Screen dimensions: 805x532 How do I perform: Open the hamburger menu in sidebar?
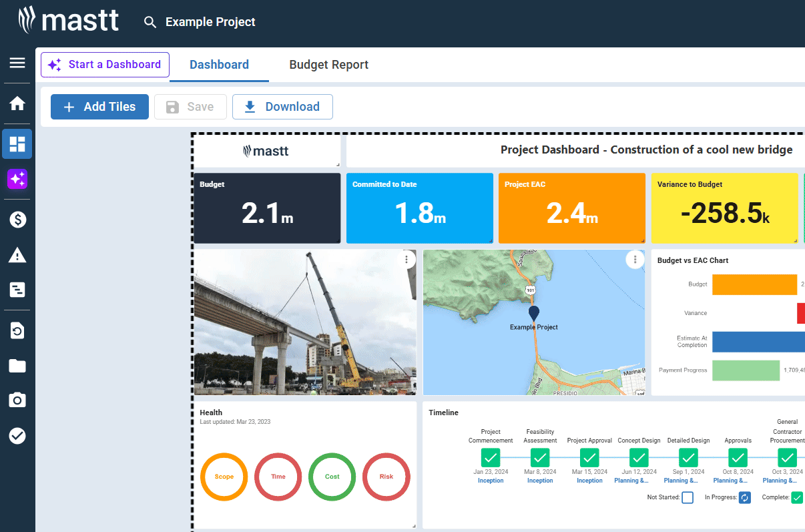[x=17, y=63]
